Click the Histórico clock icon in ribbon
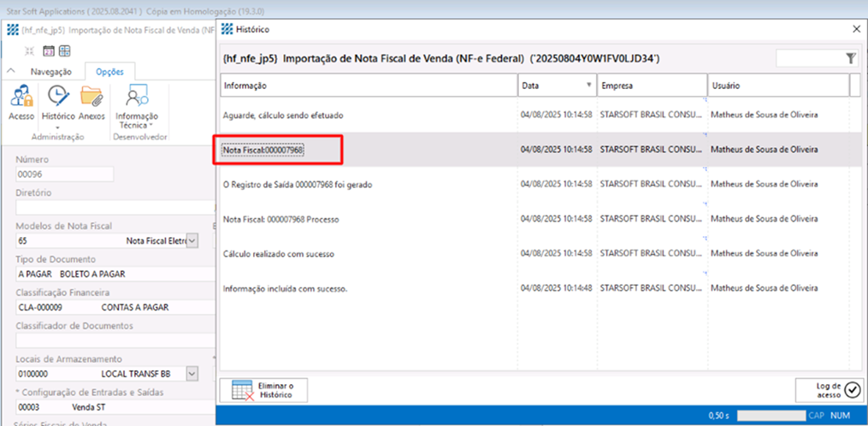This screenshot has height=426, width=868. click(x=57, y=97)
